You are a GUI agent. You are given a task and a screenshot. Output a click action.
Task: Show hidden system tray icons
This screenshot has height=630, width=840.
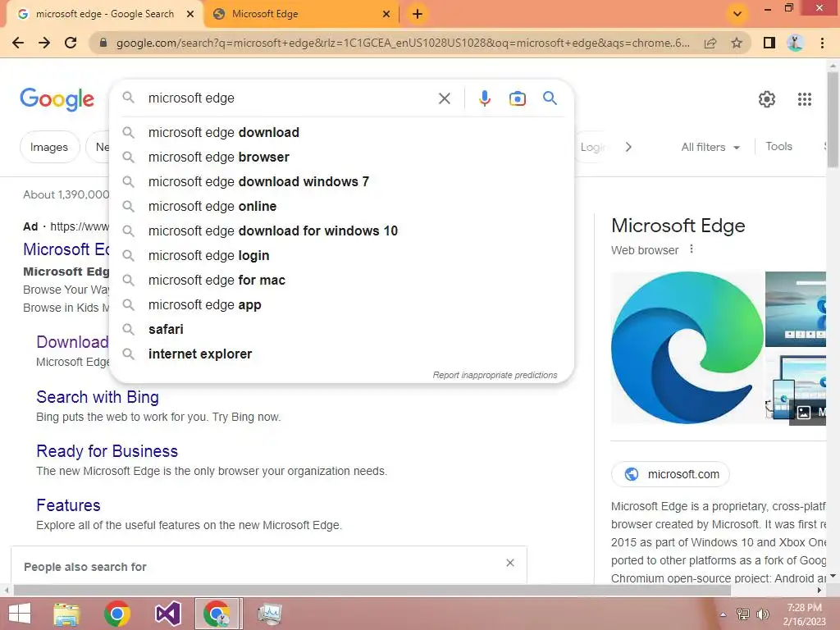(723, 614)
